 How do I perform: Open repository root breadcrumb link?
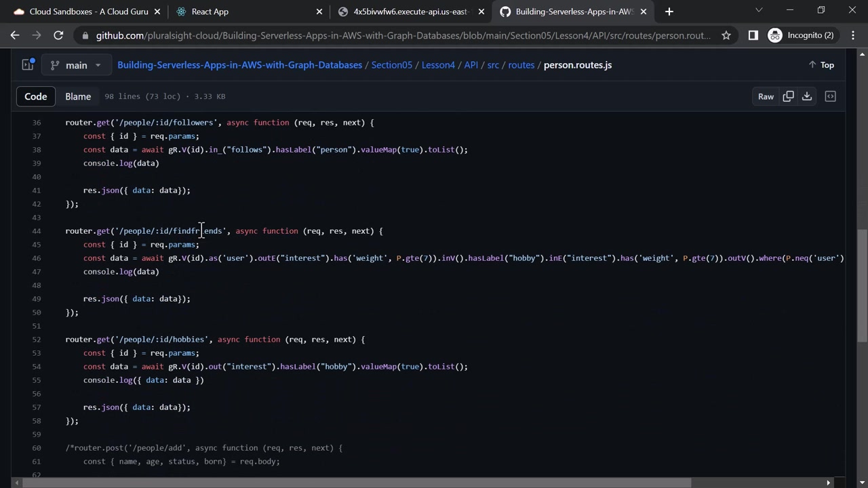point(239,65)
